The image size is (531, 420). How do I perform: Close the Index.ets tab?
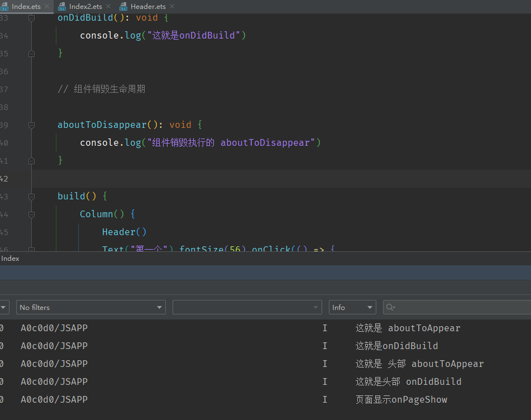[x=47, y=7]
